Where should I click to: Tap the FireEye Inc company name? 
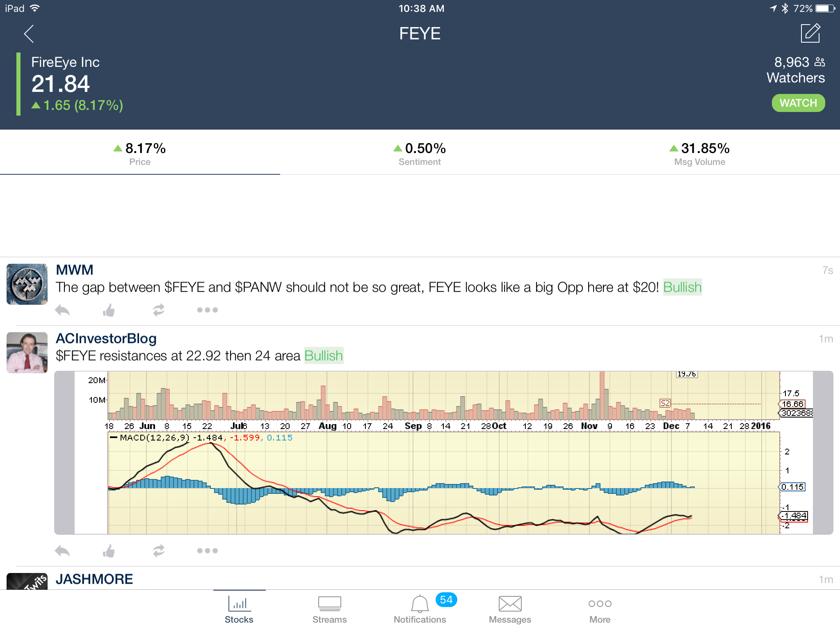66,62
